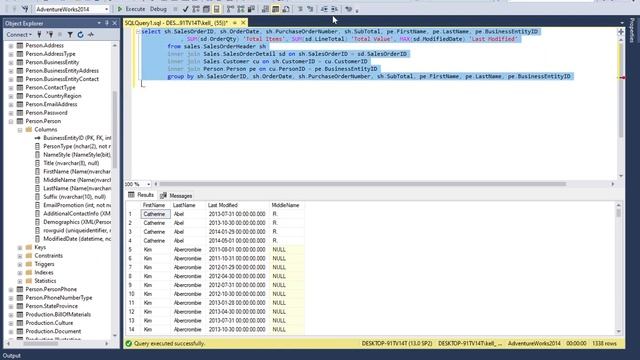640x360 pixels.
Task: Click the Decrease Indent toolbar icon
Action: pyautogui.click(x=324, y=9)
